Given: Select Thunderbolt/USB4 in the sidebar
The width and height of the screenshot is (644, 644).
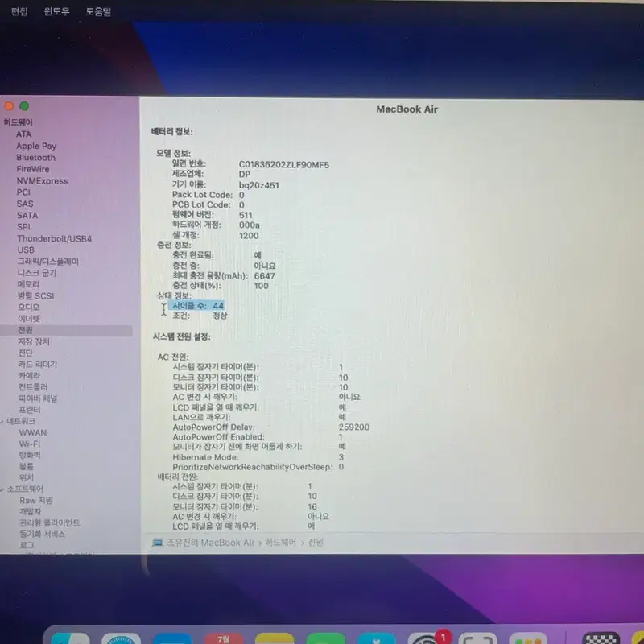Looking at the screenshot, I should tap(54, 238).
